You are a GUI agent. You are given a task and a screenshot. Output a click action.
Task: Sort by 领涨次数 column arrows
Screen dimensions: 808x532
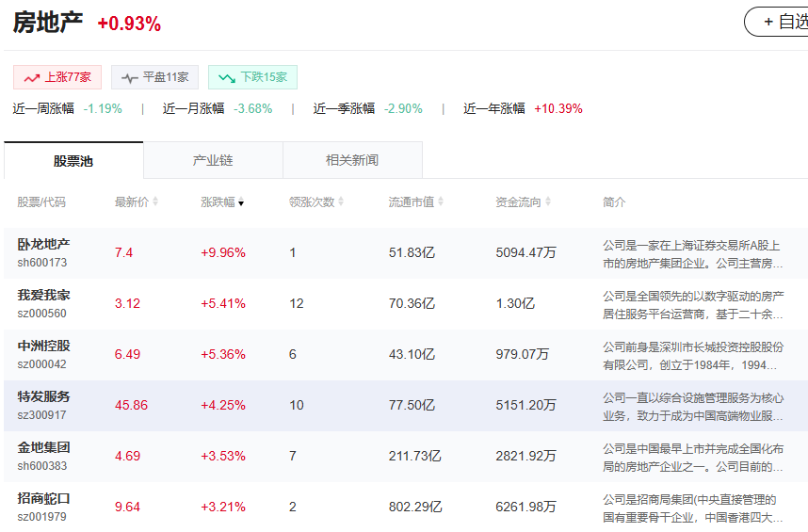coord(341,202)
